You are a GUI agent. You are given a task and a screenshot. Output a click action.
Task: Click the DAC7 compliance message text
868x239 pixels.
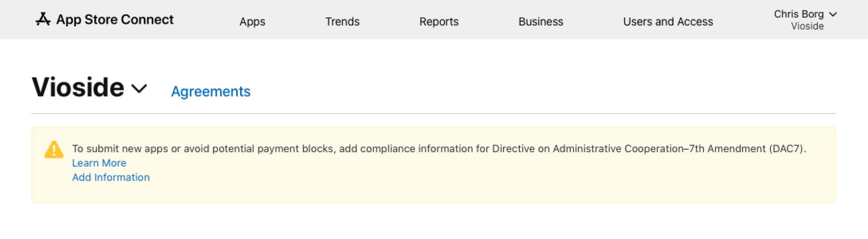point(438,149)
